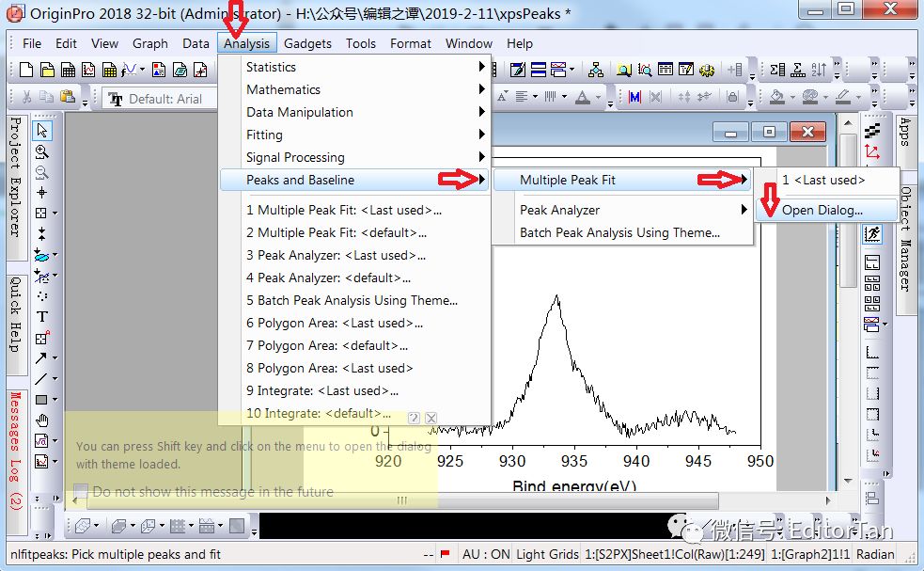
Task: Click the New Graph toolbar icon
Action: 88,70
